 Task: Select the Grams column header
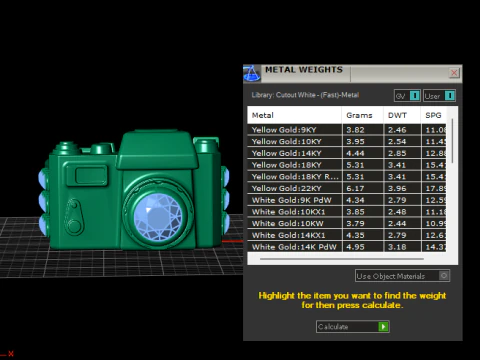362,115
